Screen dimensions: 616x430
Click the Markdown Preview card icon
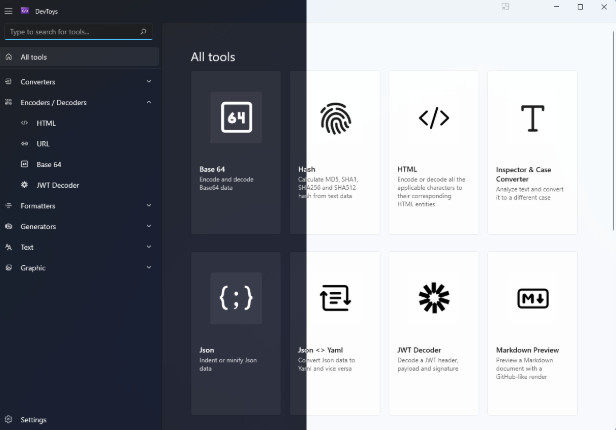point(533,298)
